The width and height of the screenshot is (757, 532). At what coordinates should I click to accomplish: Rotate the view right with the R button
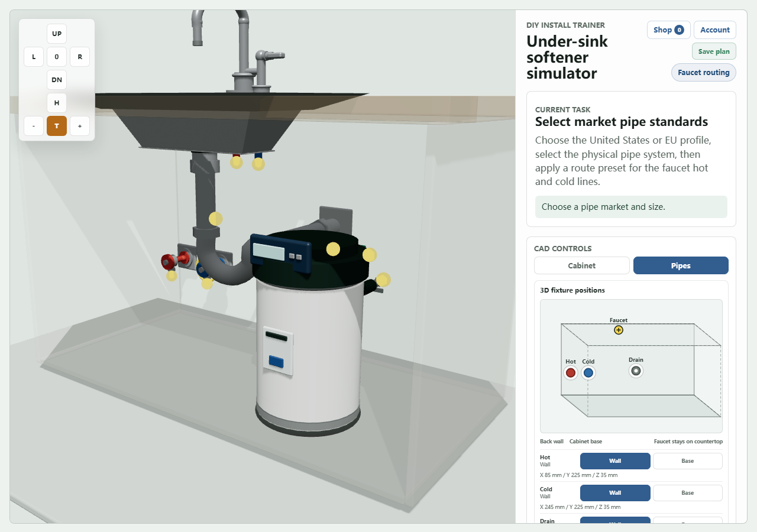[x=80, y=57]
